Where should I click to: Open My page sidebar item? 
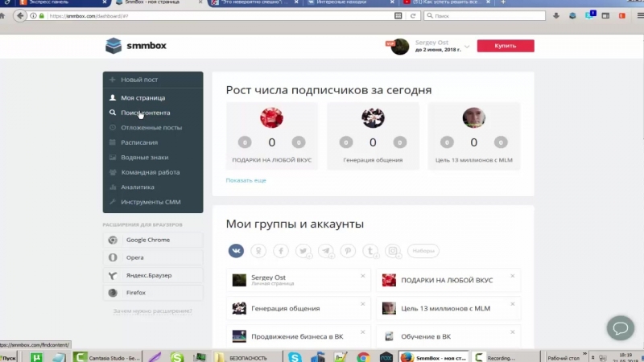coord(153,97)
